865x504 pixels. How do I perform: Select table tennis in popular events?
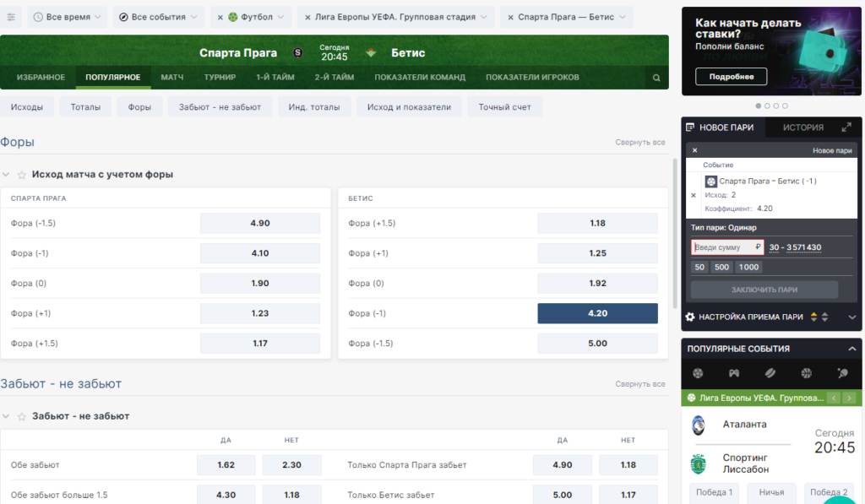(x=842, y=373)
